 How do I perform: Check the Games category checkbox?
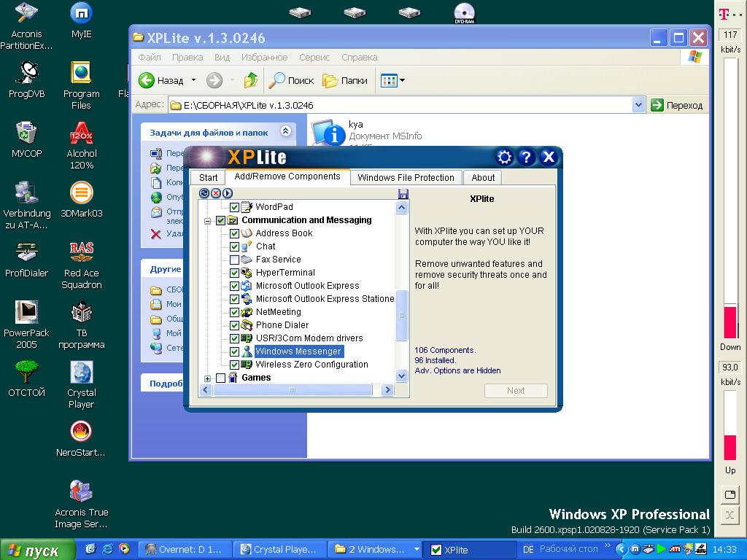[220, 378]
